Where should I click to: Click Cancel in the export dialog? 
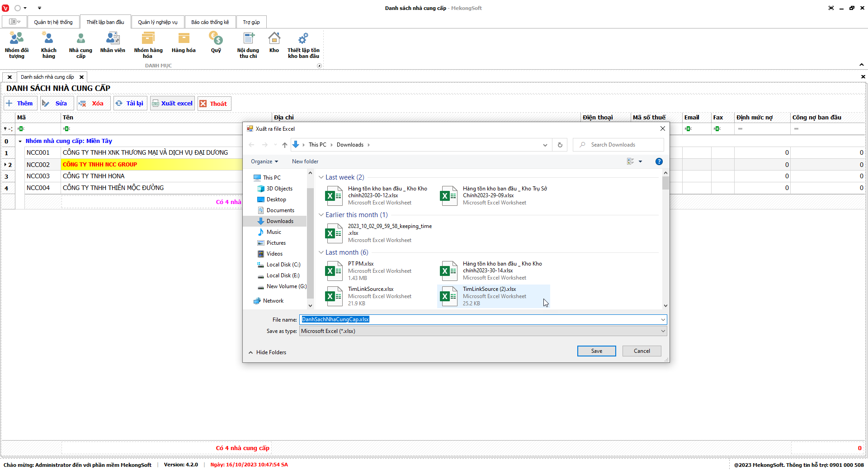point(642,351)
